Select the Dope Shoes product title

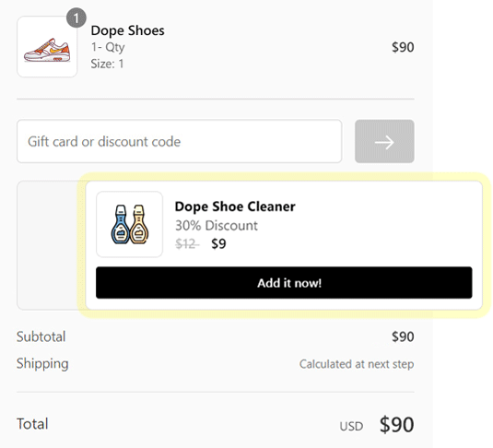(x=128, y=30)
